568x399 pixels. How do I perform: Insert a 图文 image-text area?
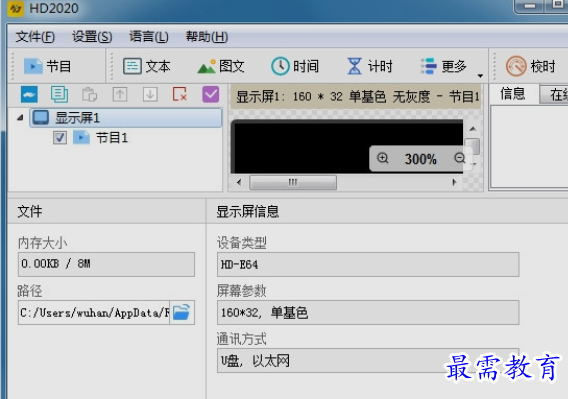pyautogui.click(x=221, y=66)
